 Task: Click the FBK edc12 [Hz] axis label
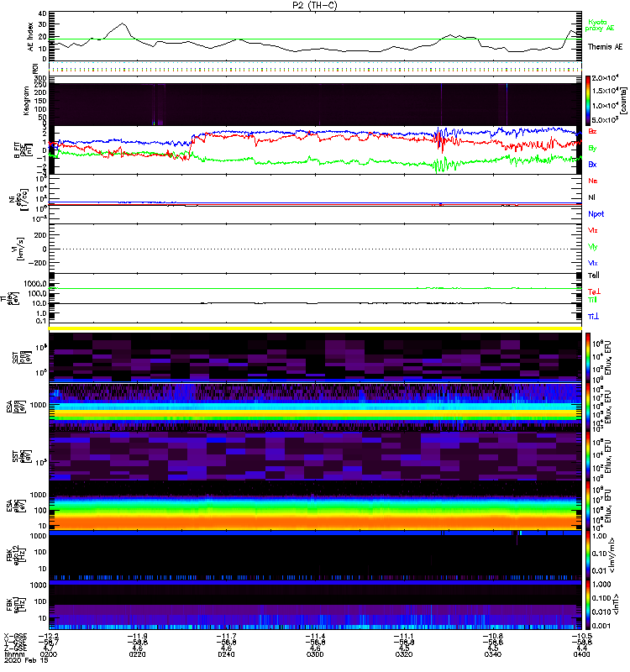14,555
